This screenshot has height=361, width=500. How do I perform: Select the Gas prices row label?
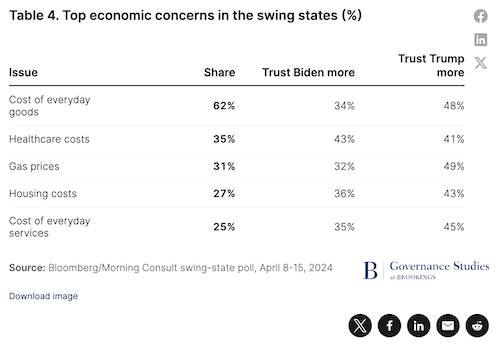pyautogui.click(x=34, y=166)
